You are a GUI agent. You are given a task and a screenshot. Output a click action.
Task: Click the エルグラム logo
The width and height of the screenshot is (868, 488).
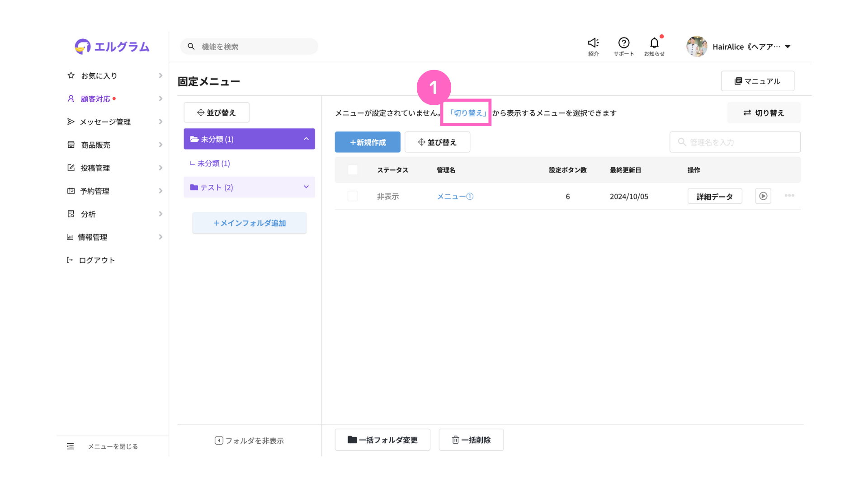click(x=112, y=47)
